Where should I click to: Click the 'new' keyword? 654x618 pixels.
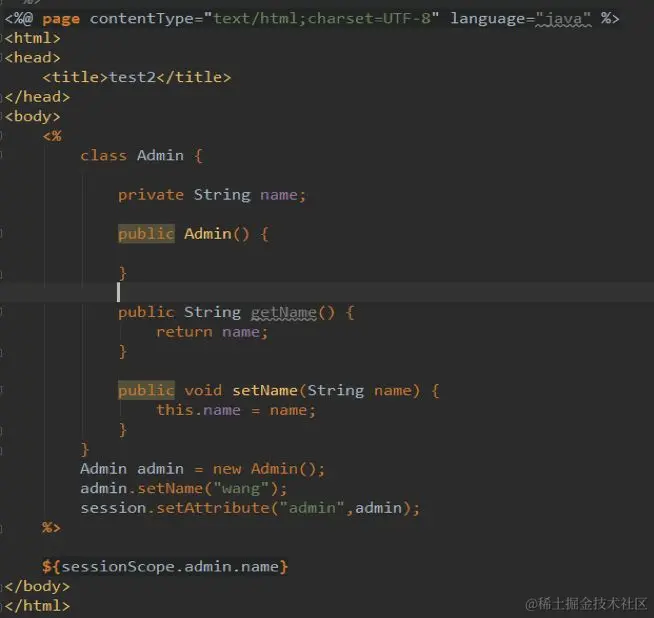[x=227, y=469]
